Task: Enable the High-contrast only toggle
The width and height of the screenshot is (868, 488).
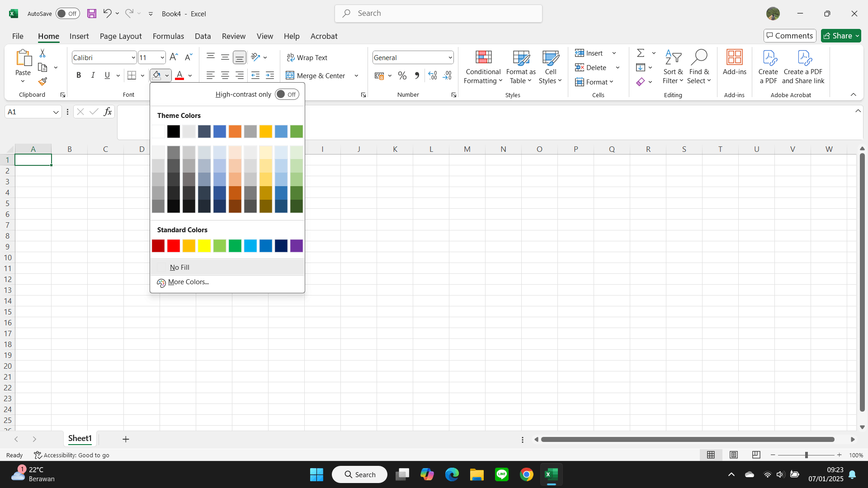Action: (x=287, y=94)
